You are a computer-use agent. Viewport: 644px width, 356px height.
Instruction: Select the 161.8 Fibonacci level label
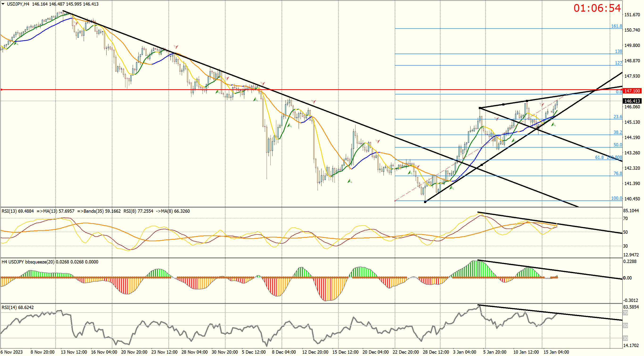[x=616, y=26]
